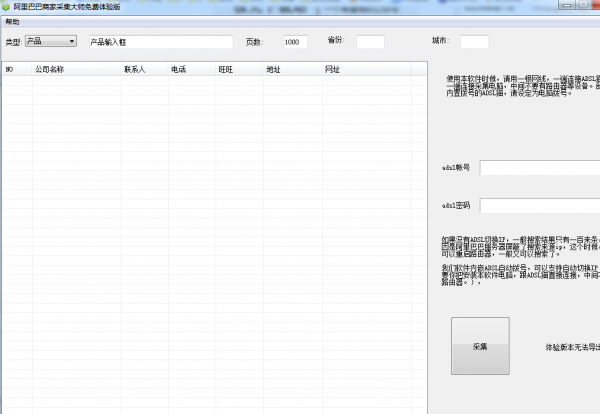This screenshot has width=600, height=414.
Task: Click the 联系人 column header
Action: coord(134,70)
